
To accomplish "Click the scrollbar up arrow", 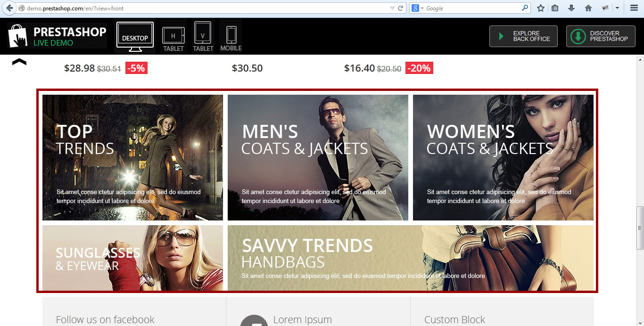I will pos(640,59).
